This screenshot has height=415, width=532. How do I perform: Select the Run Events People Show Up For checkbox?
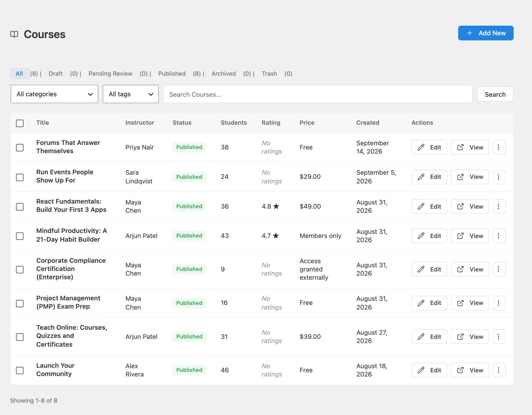(20, 177)
